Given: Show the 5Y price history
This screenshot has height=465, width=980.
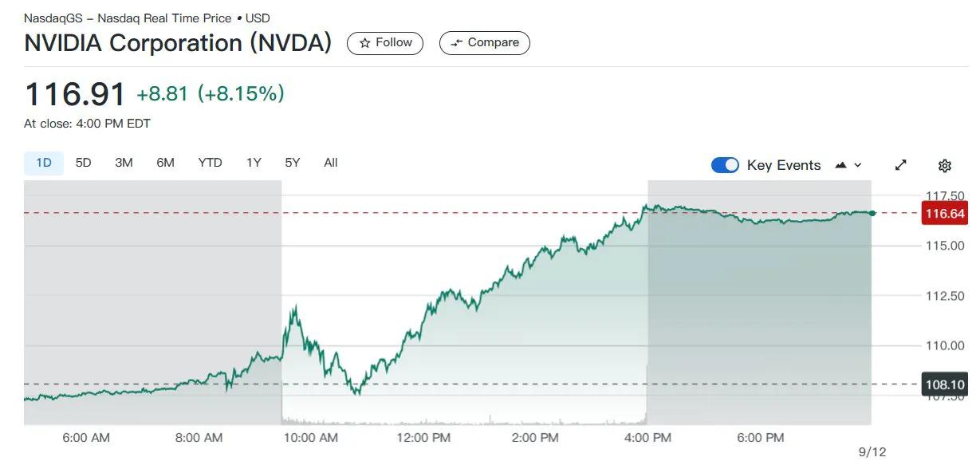Looking at the screenshot, I should tap(293, 163).
